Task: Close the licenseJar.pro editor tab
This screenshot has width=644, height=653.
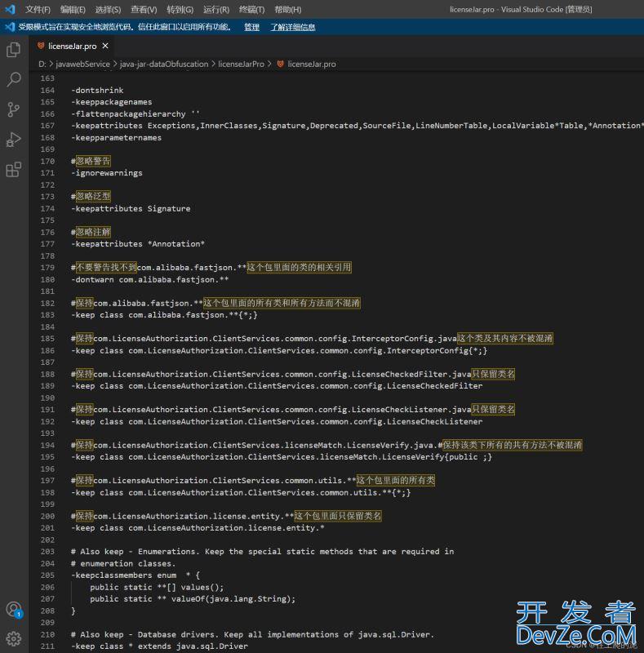Action: point(106,46)
